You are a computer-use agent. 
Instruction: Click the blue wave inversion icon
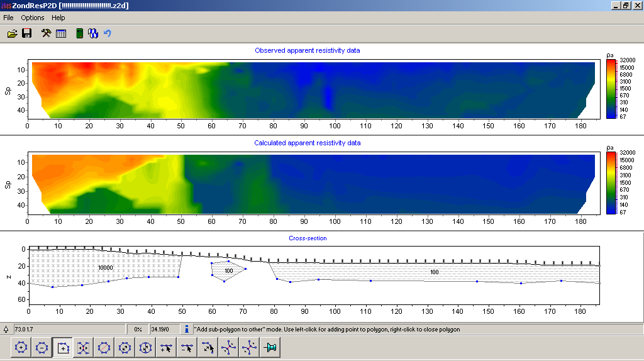point(92,33)
